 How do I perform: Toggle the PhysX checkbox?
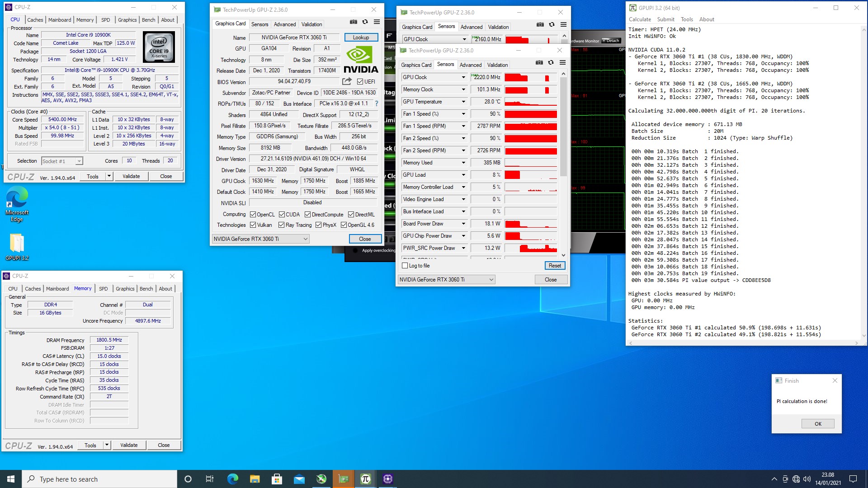[318, 225]
